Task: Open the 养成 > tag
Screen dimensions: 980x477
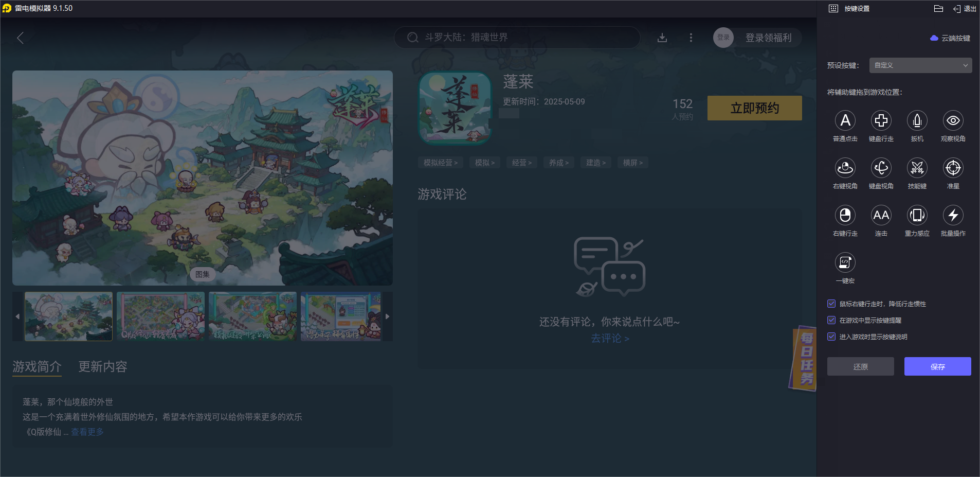Action: tap(559, 163)
